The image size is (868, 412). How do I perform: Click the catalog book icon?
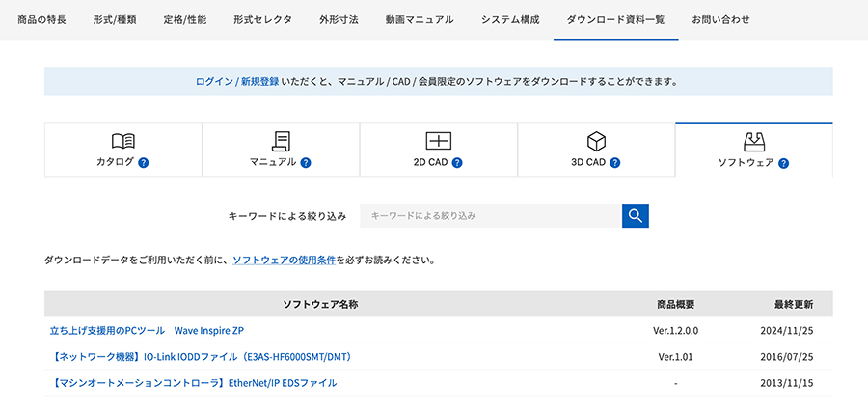pos(123,141)
